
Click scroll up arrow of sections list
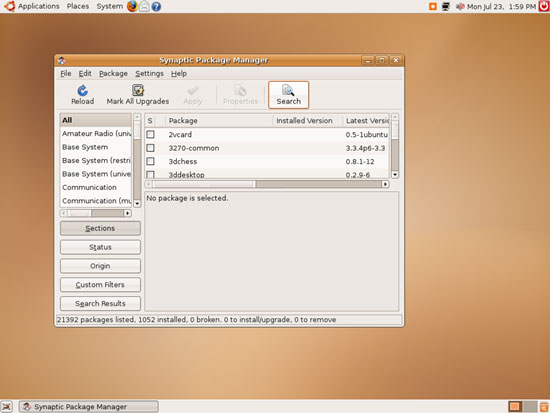pyautogui.click(x=137, y=116)
